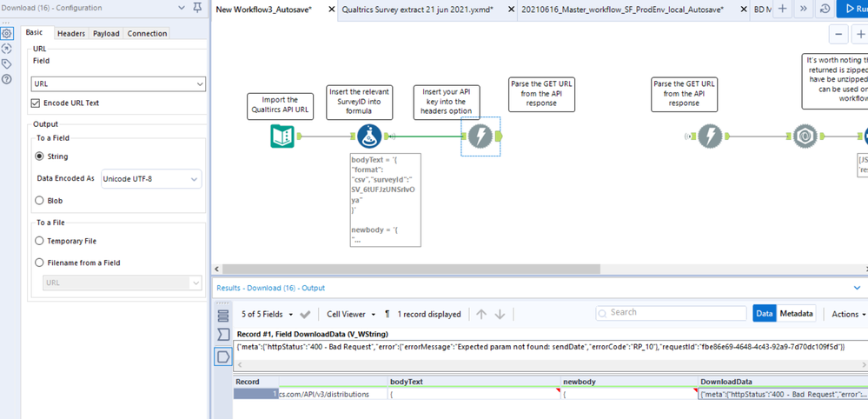Toggle the Encode URL Text checkbox

coord(36,103)
